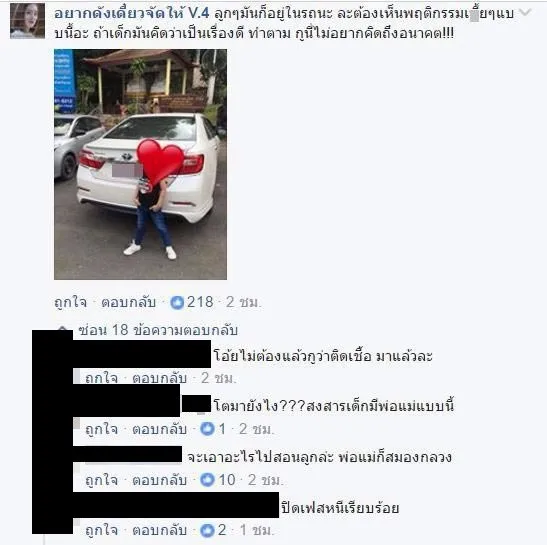Like the 'โตมายังไง???' reply

[x=102, y=429]
